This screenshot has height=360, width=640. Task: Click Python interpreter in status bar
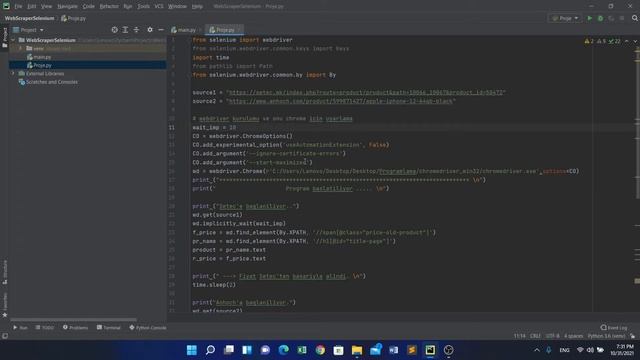coord(606,336)
